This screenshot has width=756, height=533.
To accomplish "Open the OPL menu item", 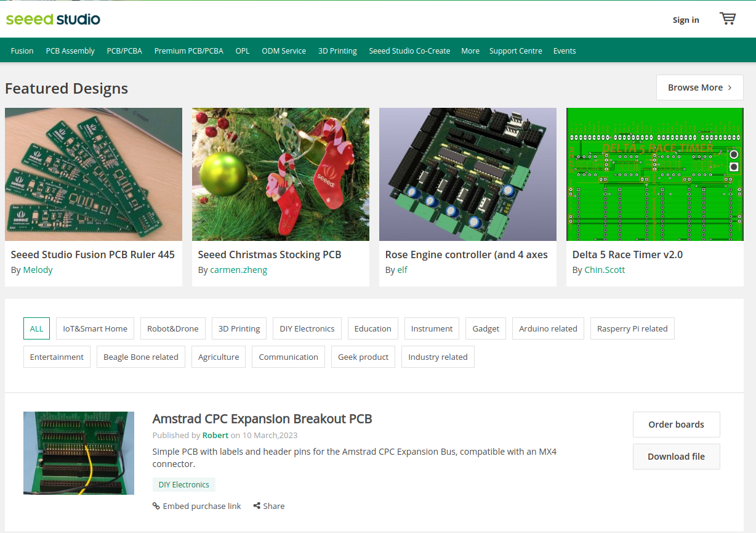I will [x=243, y=51].
